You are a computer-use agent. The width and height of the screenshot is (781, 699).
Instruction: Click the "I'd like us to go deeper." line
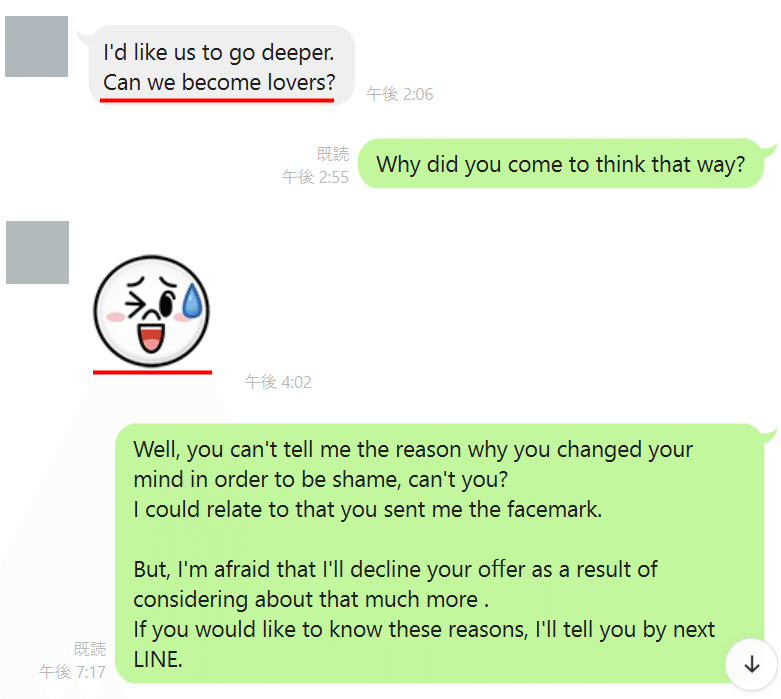(x=219, y=53)
